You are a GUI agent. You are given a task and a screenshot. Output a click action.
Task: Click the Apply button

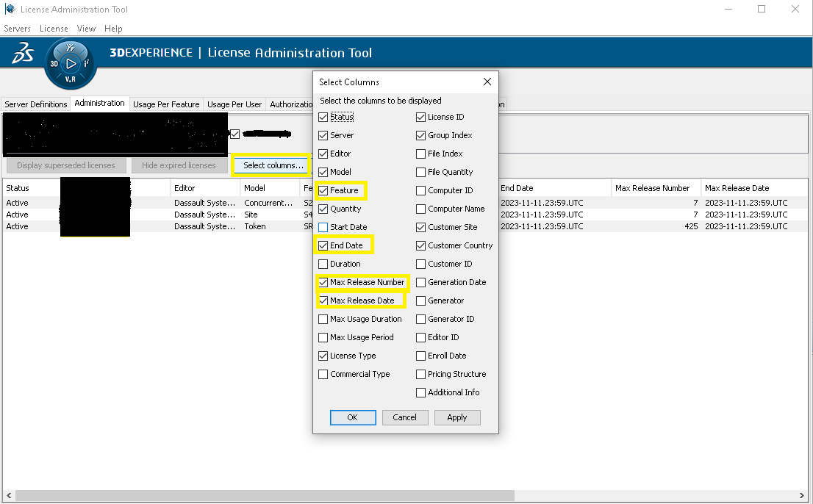(x=456, y=417)
